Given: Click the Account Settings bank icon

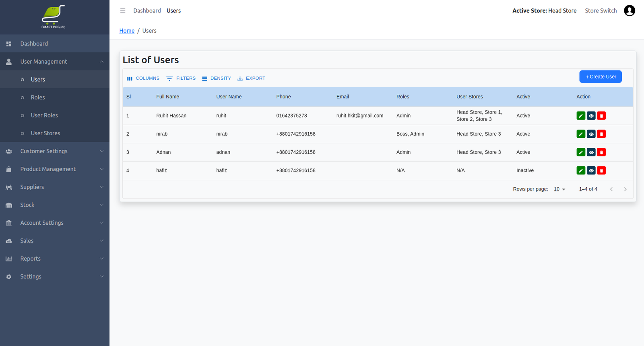Looking at the screenshot, I should coord(9,223).
